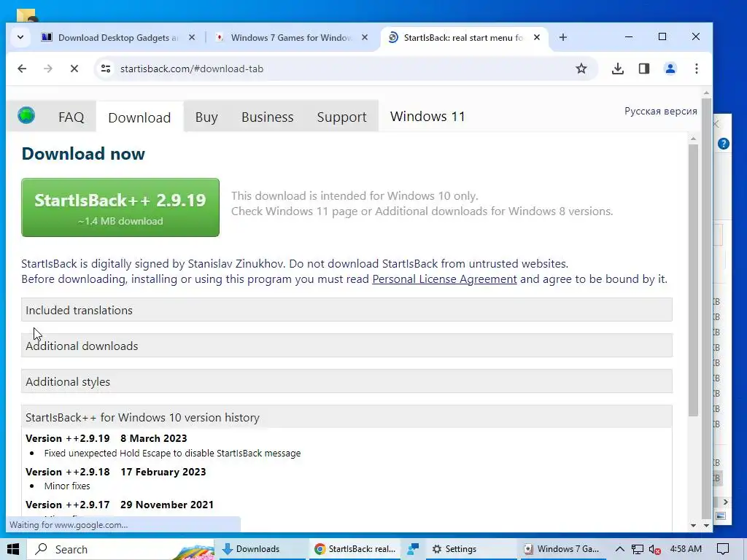
Task: Select Version ++2.9.18 heading text
Action: [x=68, y=472]
